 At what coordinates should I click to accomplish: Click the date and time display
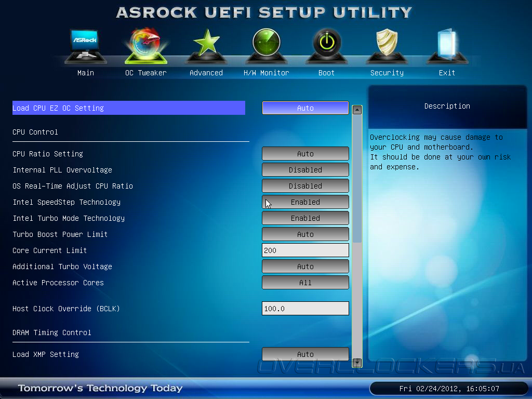coord(449,389)
